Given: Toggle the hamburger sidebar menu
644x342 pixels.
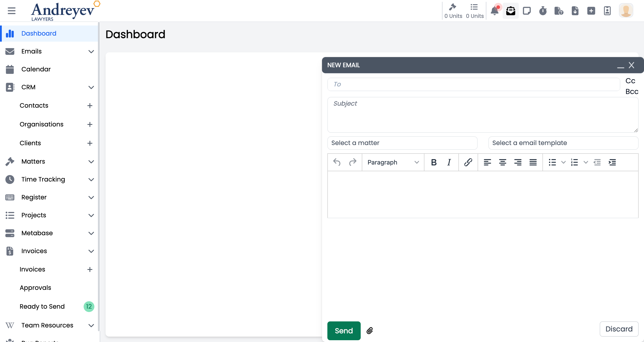Looking at the screenshot, I should click(x=11, y=11).
